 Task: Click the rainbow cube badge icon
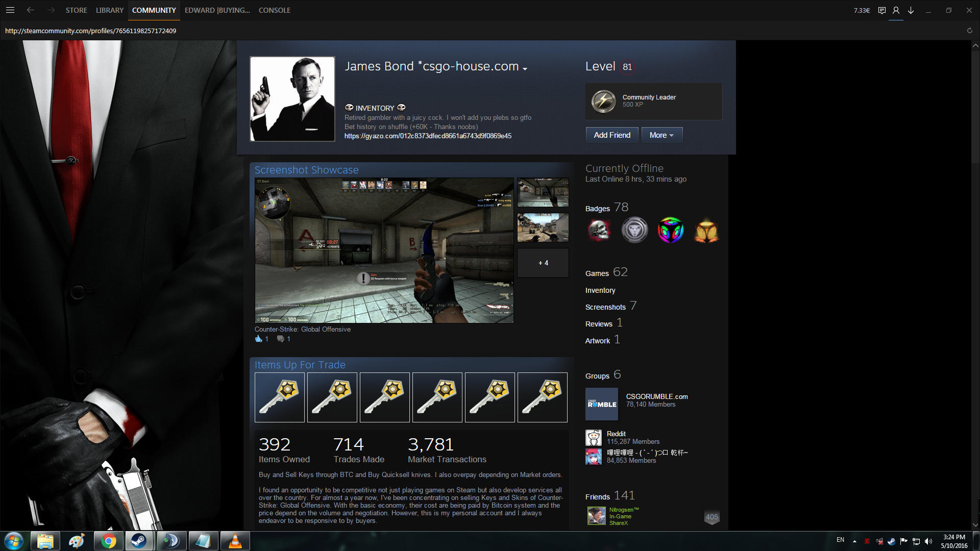670,230
